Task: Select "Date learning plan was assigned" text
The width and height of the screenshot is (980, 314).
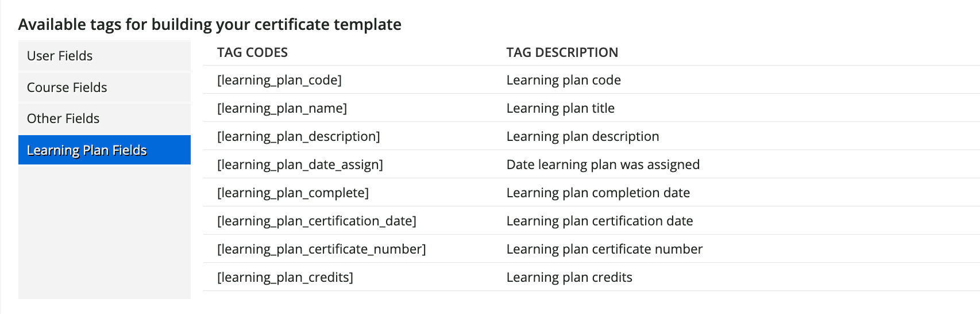Action: tap(603, 164)
